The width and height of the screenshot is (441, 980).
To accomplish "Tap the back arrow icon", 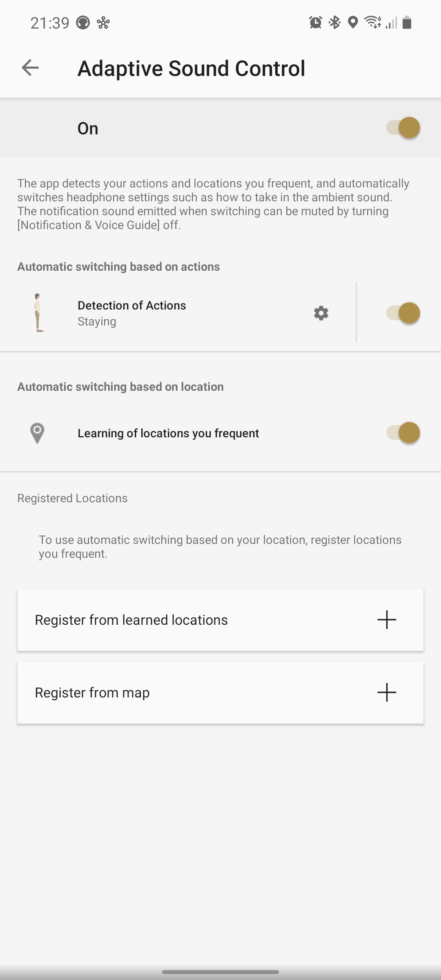I will tap(30, 68).
